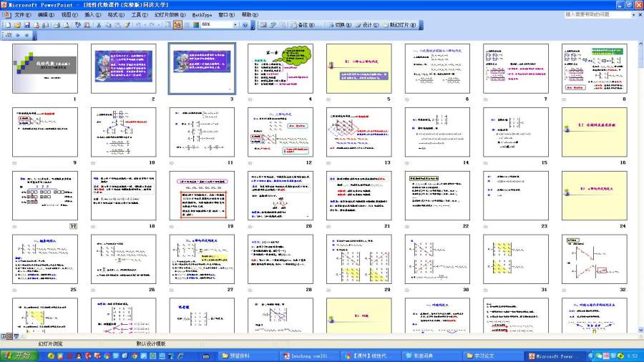Viewport: 644px width, 362px height.
Task: Click the Cut scissors icon
Action: (x=99, y=25)
